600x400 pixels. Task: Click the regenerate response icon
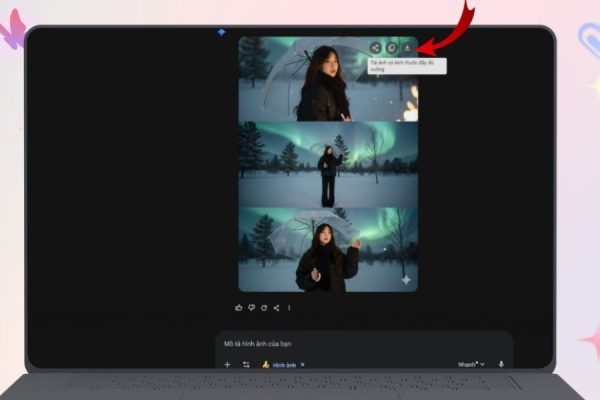tap(264, 307)
